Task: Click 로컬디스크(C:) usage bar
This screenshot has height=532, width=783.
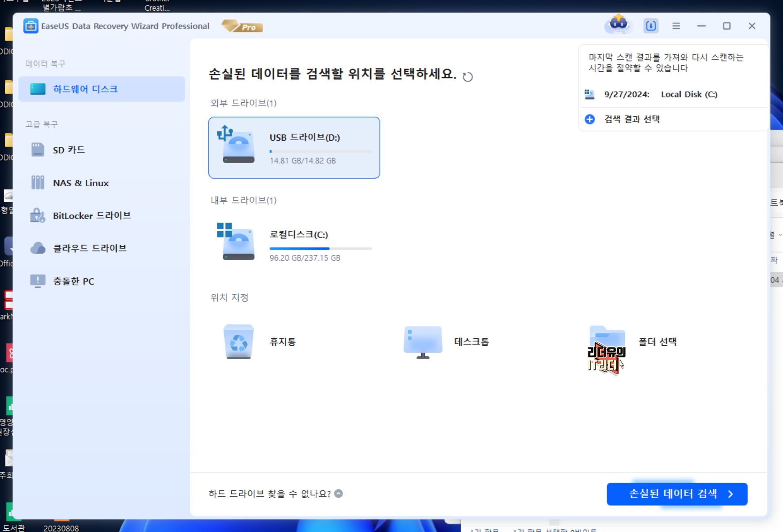Action: tap(321, 248)
